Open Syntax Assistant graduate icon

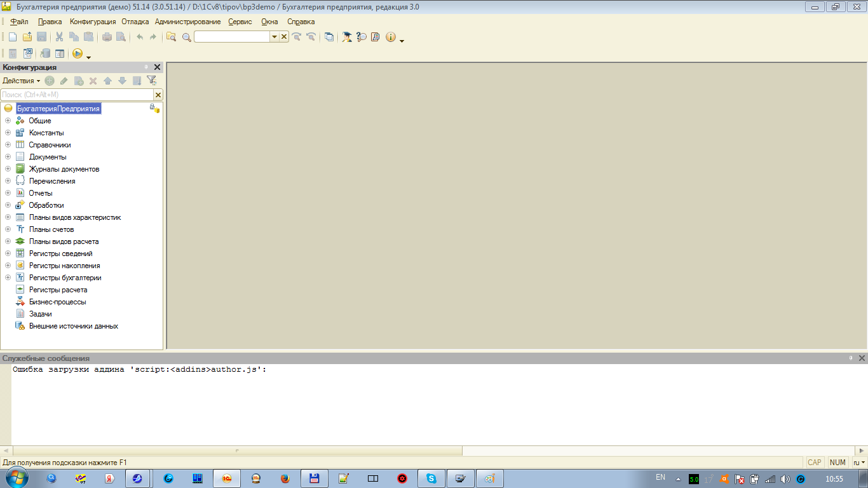pos(346,37)
